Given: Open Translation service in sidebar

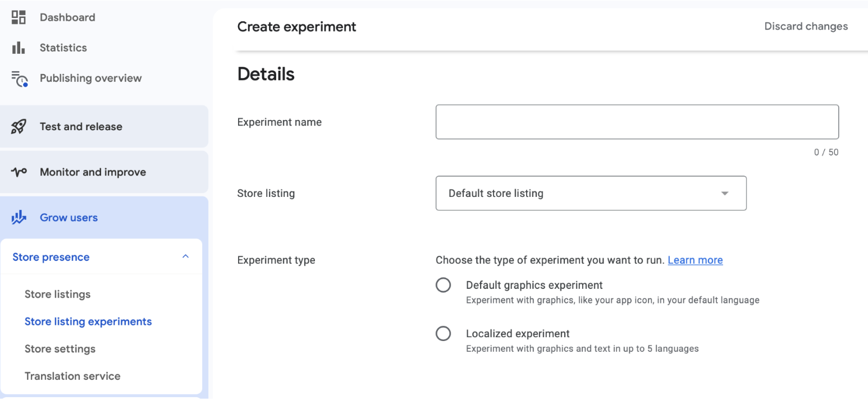Looking at the screenshot, I should (x=72, y=376).
